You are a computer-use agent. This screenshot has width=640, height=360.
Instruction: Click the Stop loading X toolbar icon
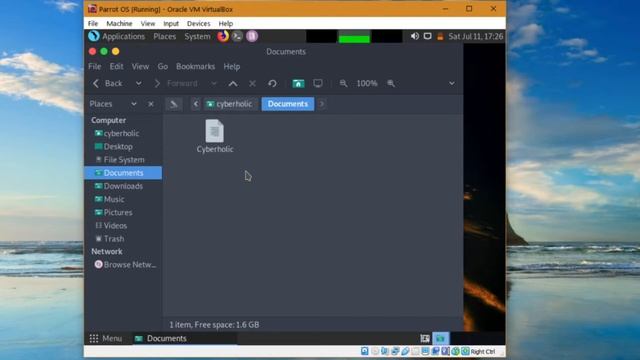(x=252, y=84)
